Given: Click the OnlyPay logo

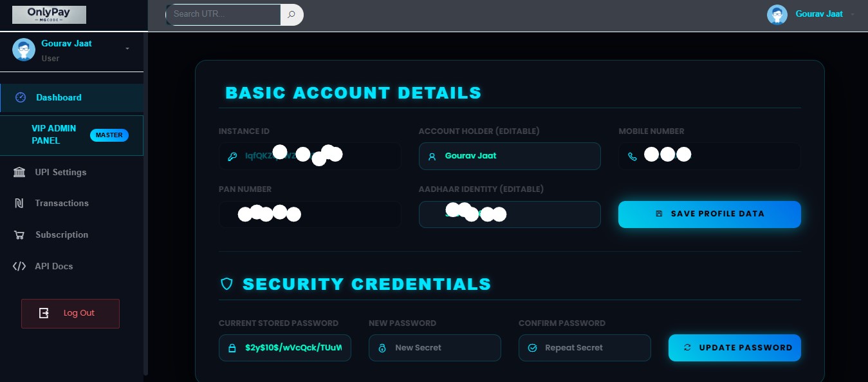Looking at the screenshot, I should click(x=49, y=14).
